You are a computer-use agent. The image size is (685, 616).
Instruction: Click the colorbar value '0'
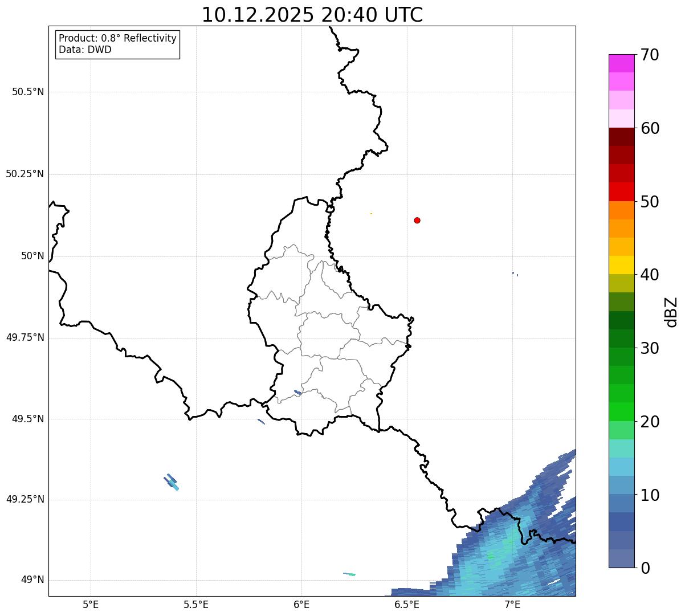coord(645,568)
